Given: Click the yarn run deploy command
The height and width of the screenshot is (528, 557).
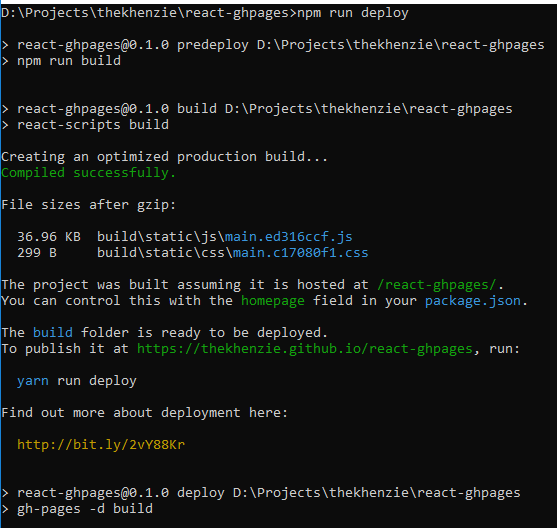Looking at the screenshot, I should click(x=77, y=381).
